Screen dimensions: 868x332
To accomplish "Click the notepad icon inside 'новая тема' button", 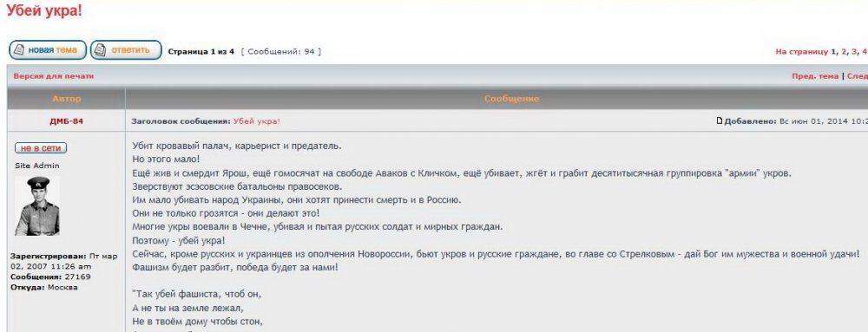I will coord(19,50).
